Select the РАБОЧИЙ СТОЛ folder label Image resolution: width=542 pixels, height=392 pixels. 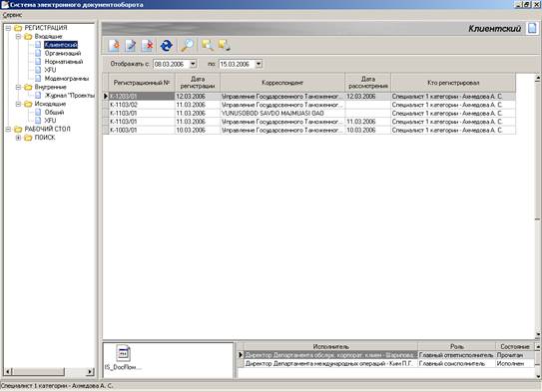pyautogui.click(x=47, y=129)
